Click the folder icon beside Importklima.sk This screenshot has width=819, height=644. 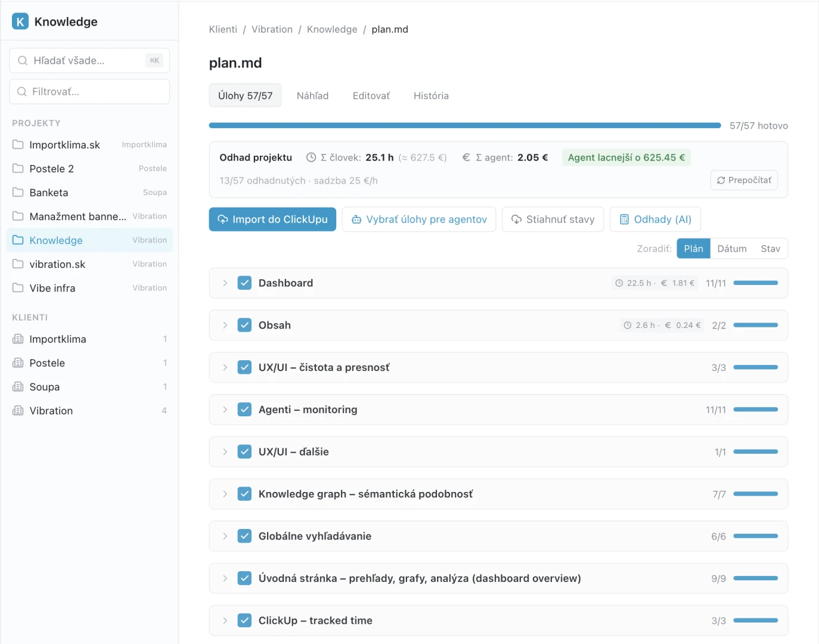18,144
